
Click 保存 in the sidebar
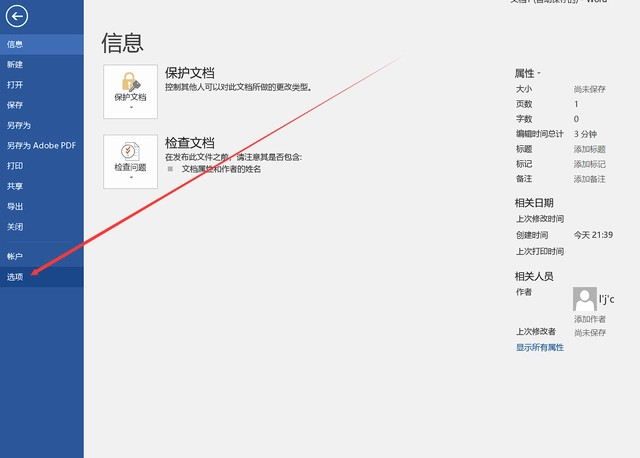(x=16, y=105)
